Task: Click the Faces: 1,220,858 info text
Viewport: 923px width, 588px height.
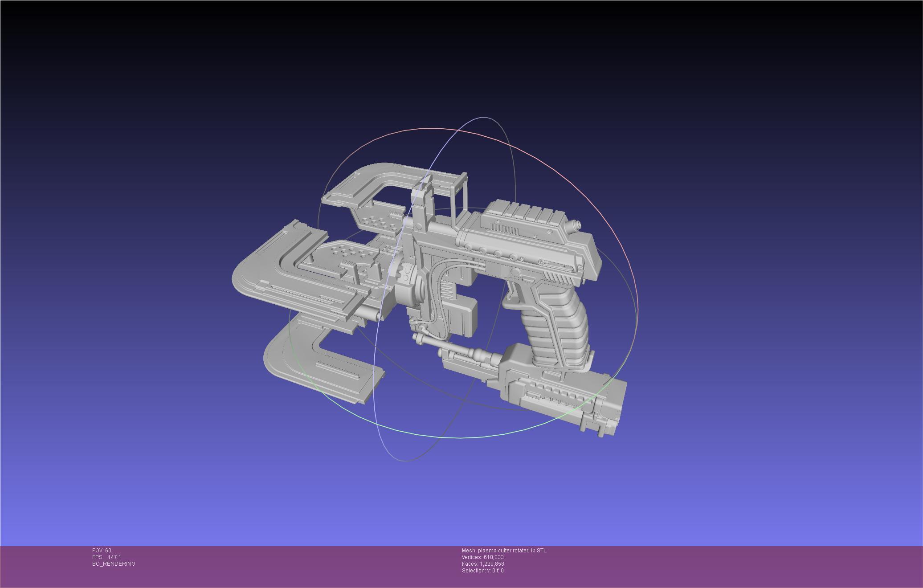Action: coord(483,564)
